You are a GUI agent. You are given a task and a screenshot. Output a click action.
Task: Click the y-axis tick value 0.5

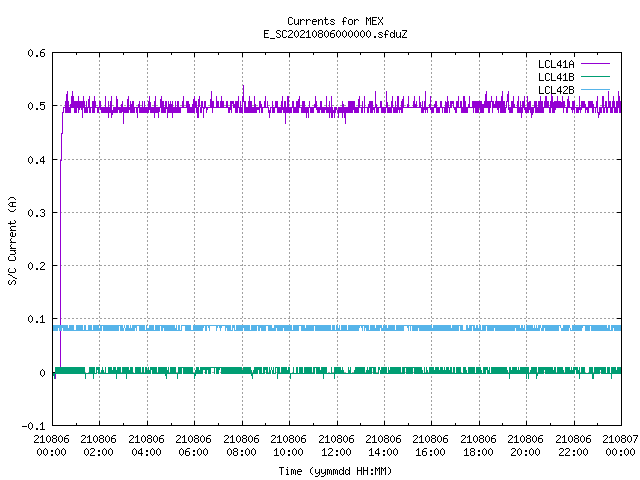pos(36,106)
